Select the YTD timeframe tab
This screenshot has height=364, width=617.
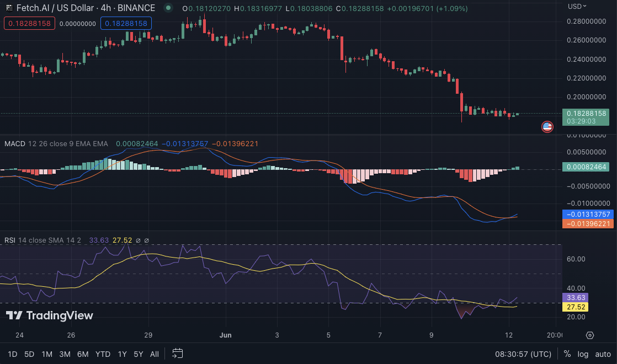(103, 354)
